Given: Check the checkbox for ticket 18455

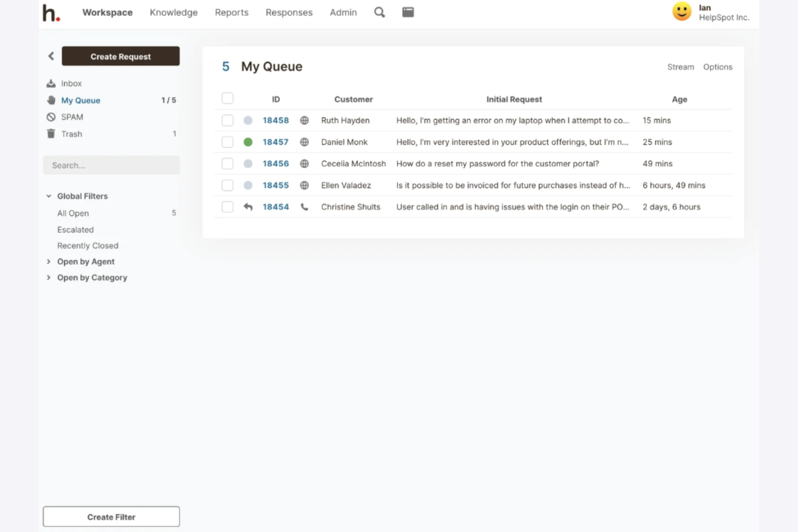Looking at the screenshot, I should (x=227, y=185).
